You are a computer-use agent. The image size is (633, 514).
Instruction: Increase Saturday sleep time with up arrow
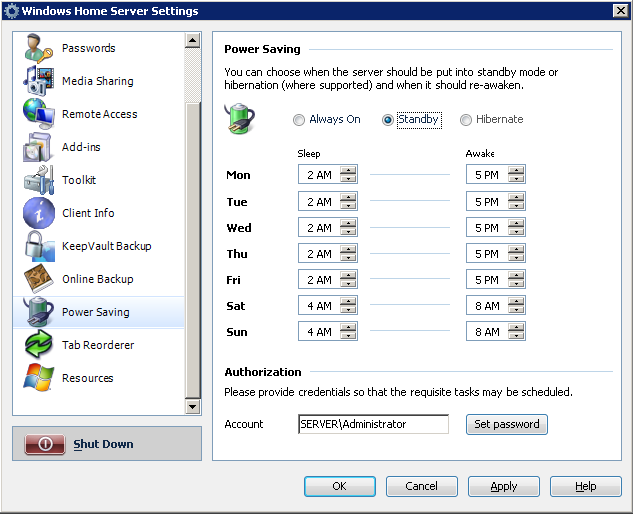click(x=348, y=301)
